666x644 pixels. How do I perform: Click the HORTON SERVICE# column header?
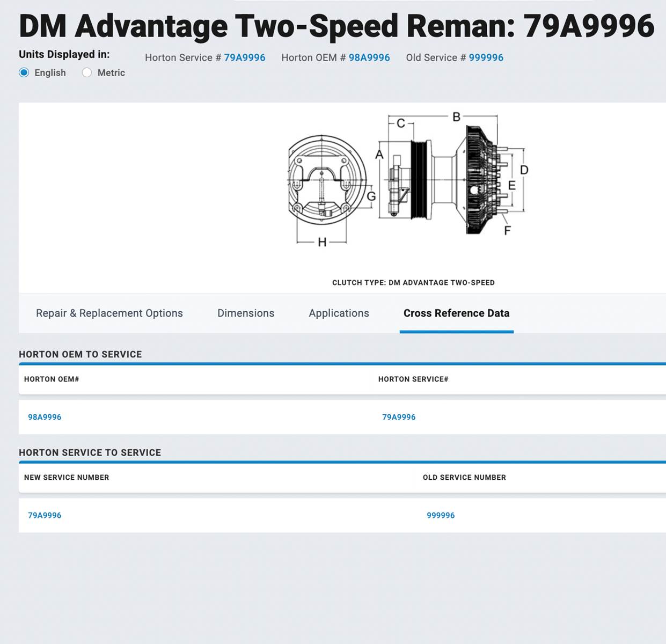[x=413, y=379]
